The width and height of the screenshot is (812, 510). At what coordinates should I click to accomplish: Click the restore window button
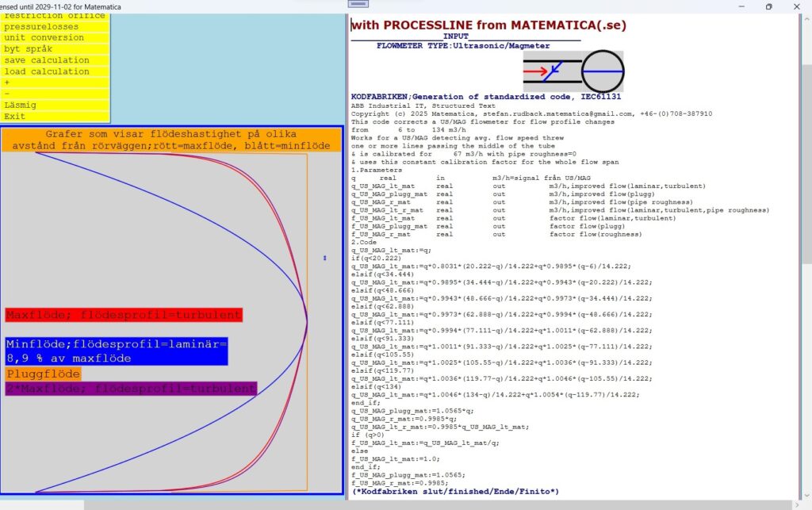click(768, 6)
